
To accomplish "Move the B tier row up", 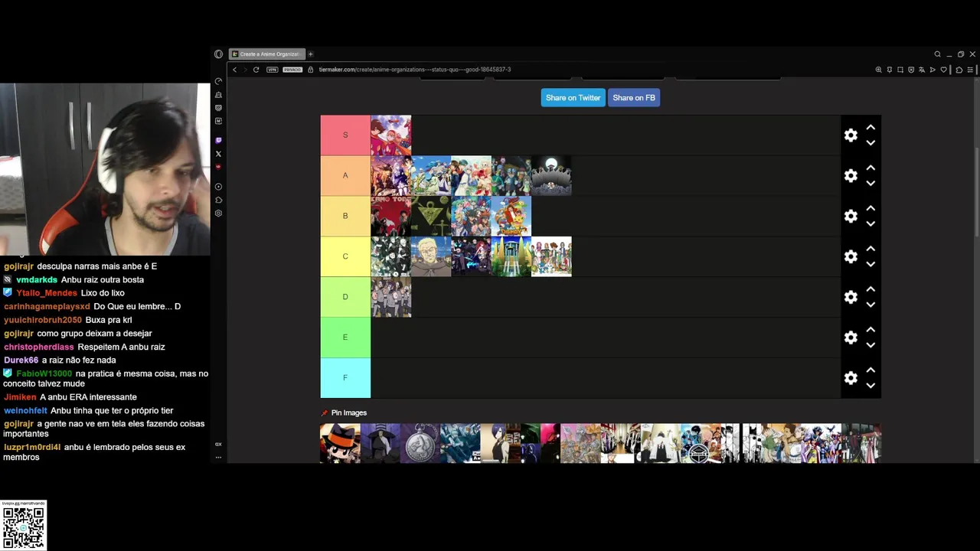I will pos(871,208).
